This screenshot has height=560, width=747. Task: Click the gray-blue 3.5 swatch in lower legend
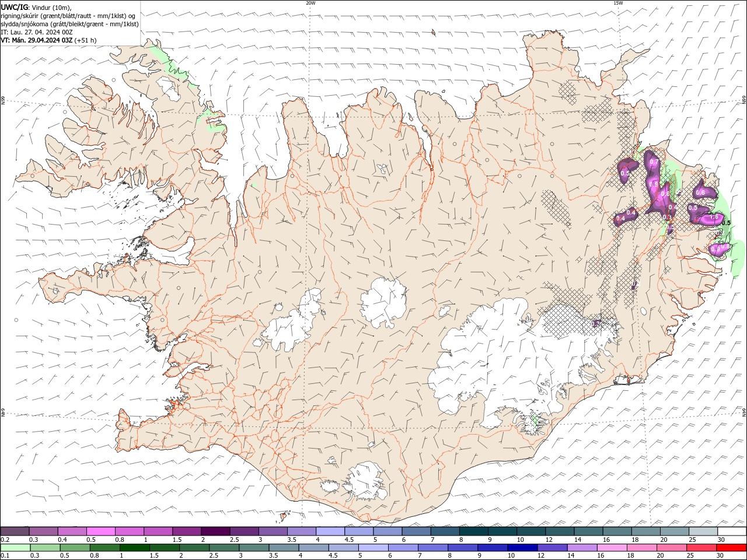coord(284,548)
